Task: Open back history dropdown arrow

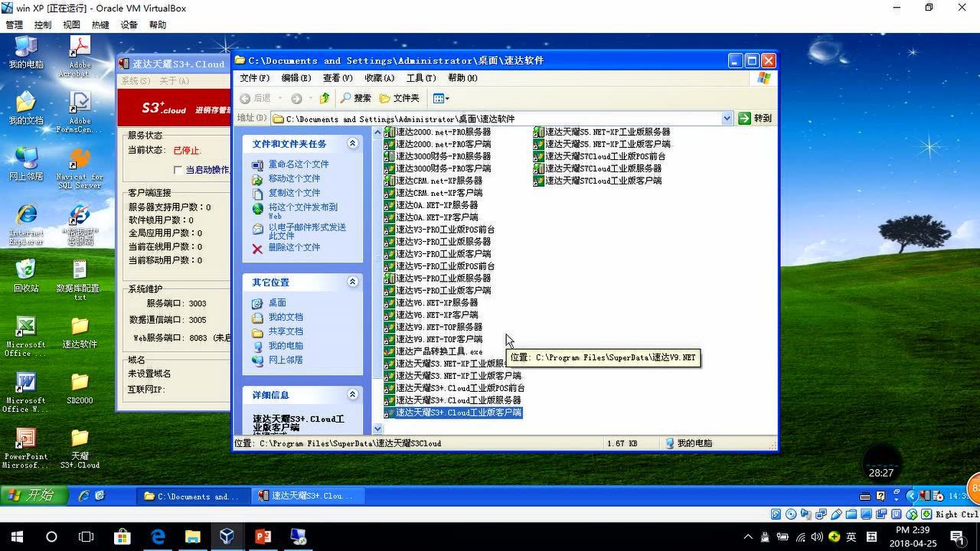Action: point(279,98)
